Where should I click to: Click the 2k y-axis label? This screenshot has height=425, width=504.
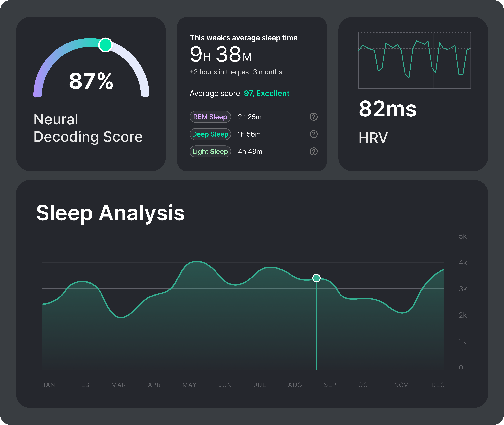tap(463, 315)
